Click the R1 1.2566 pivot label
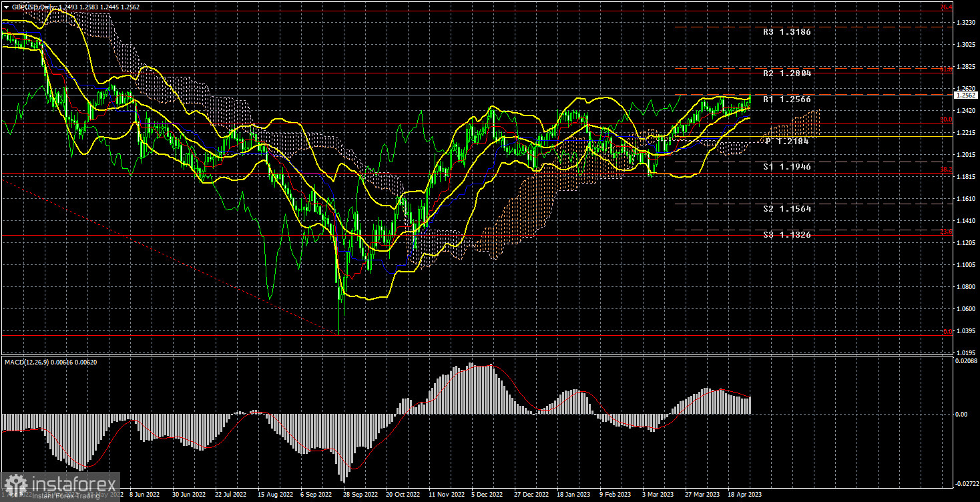This screenshot has height=502, width=980. tap(788, 99)
